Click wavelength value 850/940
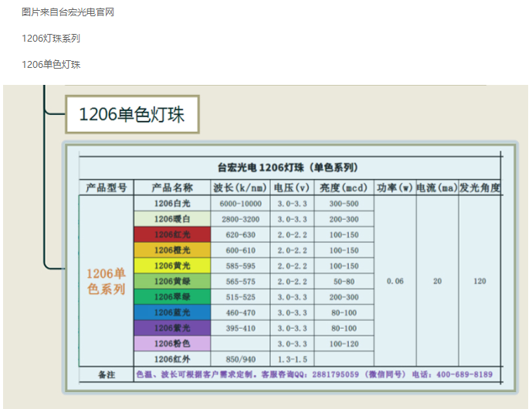532x409 pixels. pyautogui.click(x=241, y=360)
